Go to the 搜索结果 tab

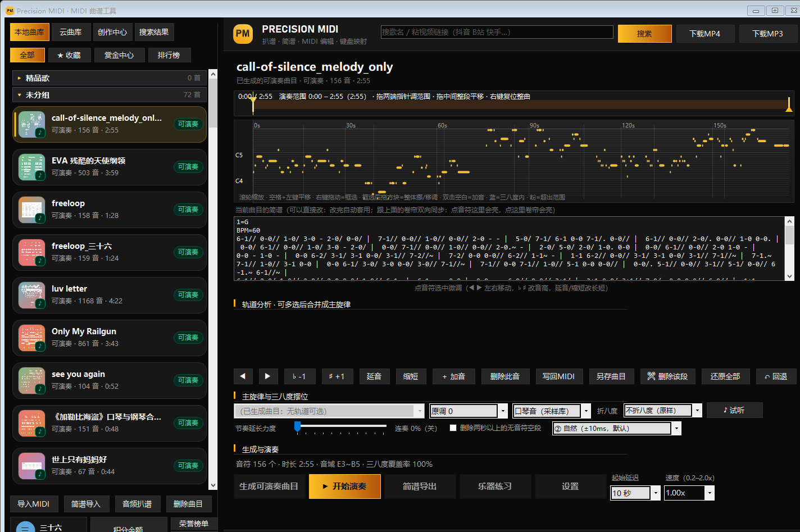point(154,32)
